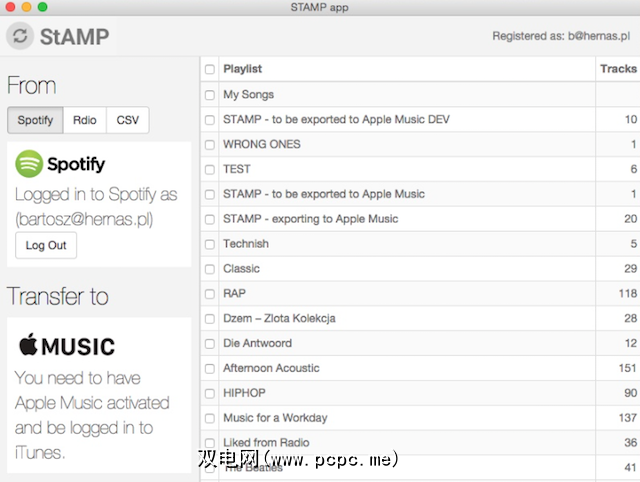The width and height of the screenshot is (640, 482).
Task: Select the Technish playlist checkbox
Action: pos(210,244)
